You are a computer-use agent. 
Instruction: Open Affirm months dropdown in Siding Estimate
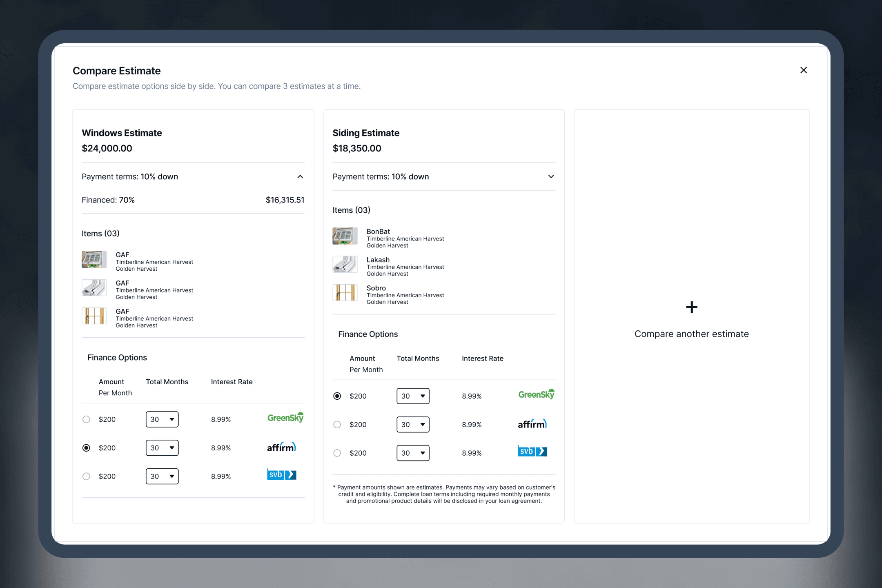[413, 425]
